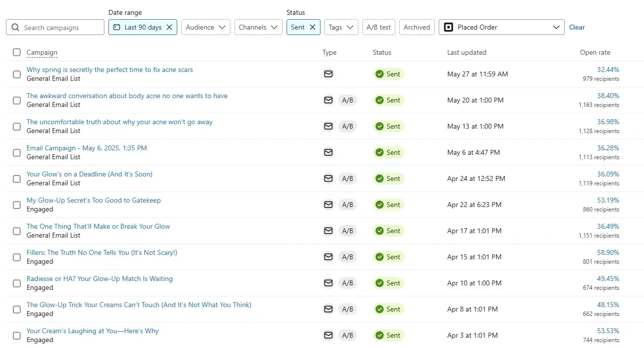This screenshot has height=348, width=644.
Task: Tick checkbox for Glow's on a Deadline
Action: [x=17, y=178]
